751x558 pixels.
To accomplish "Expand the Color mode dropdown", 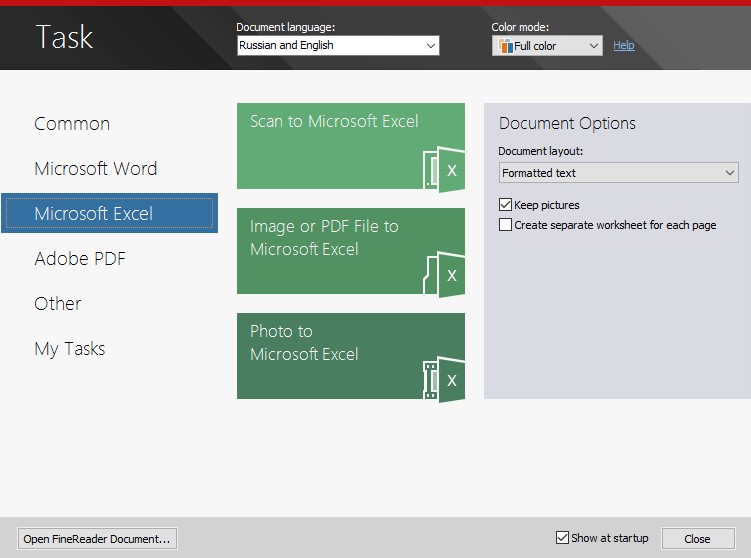I will [x=593, y=46].
